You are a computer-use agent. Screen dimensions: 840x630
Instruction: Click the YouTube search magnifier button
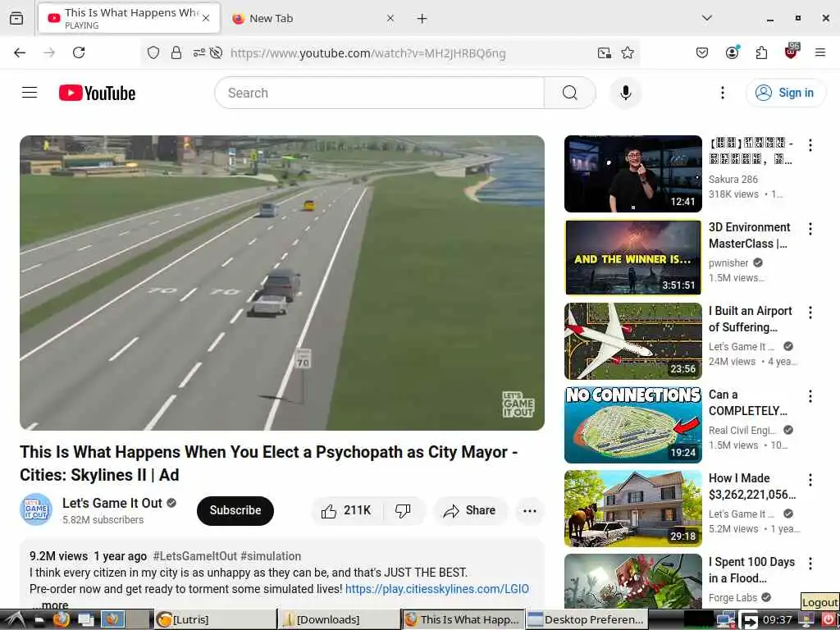[x=569, y=93]
